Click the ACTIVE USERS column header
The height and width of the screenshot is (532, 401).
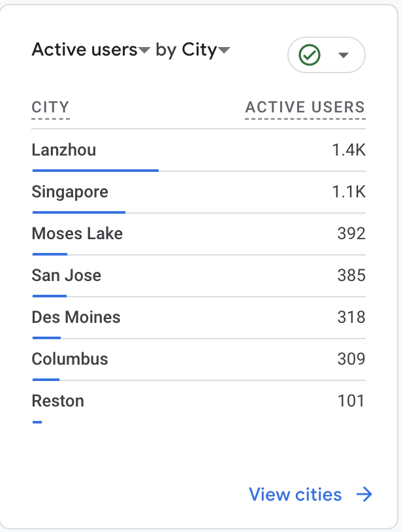click(305, 108)
